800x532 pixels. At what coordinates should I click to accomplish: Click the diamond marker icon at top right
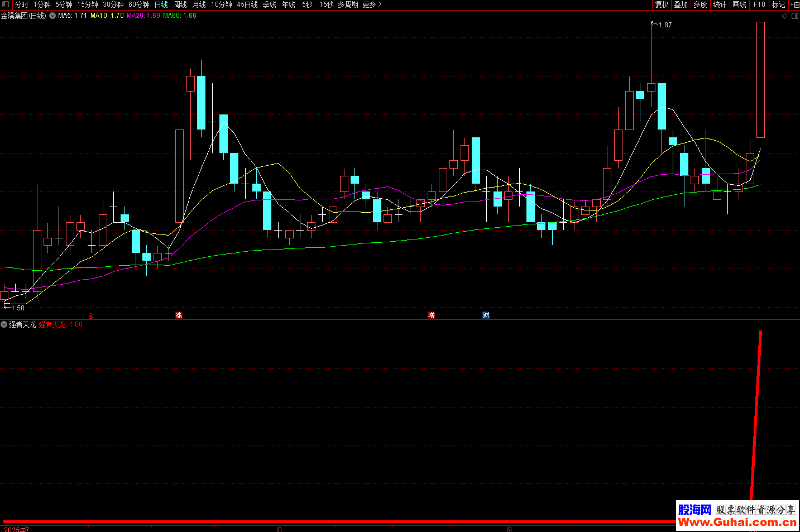click(x=784, y=16)
